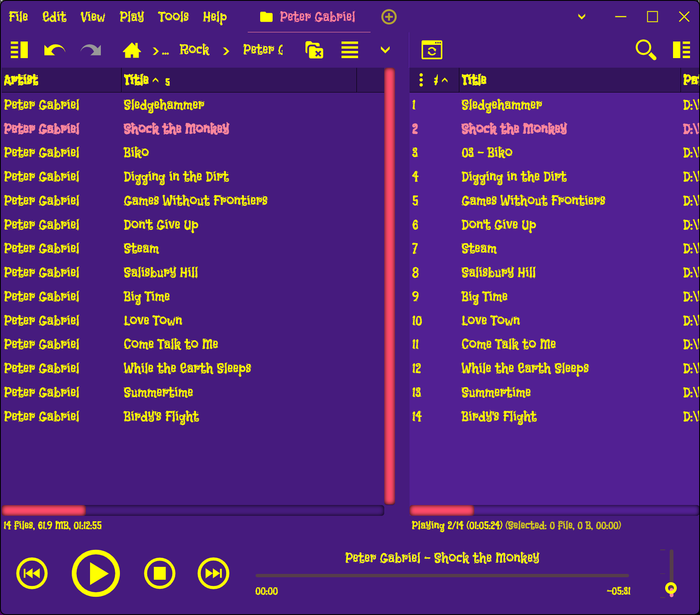Open the Tools menu
Image resolution: width=700 pixels, height=615 pixels.
click(x=173, y=17)
